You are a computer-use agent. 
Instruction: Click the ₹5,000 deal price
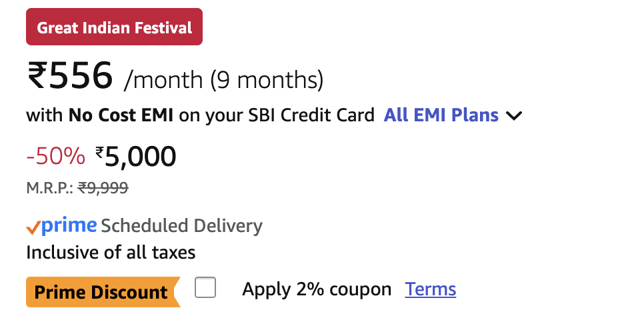(140, 157)
